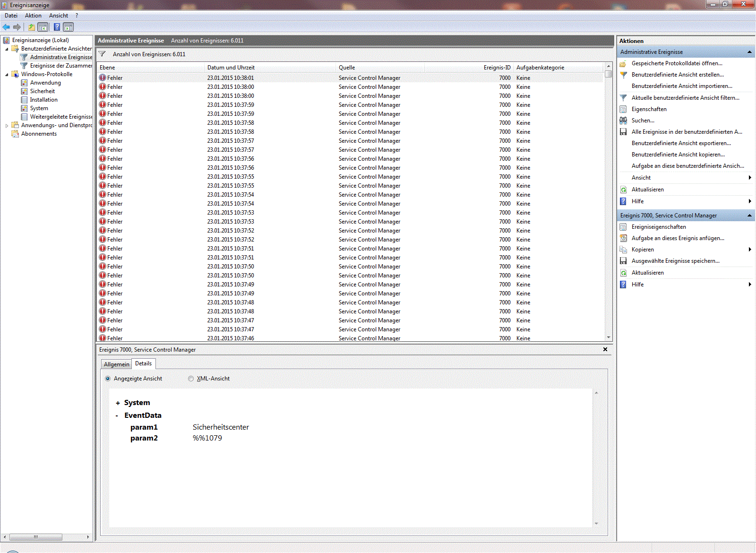Switch to the Details tab
This screenshot has width=756, height=553.
[x=143, y=363]
